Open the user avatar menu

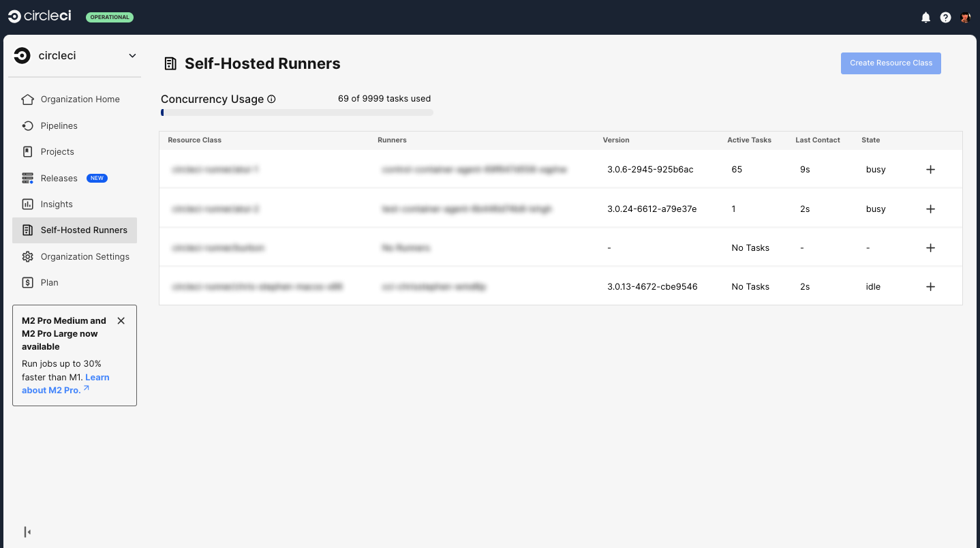tap(965, 18)
